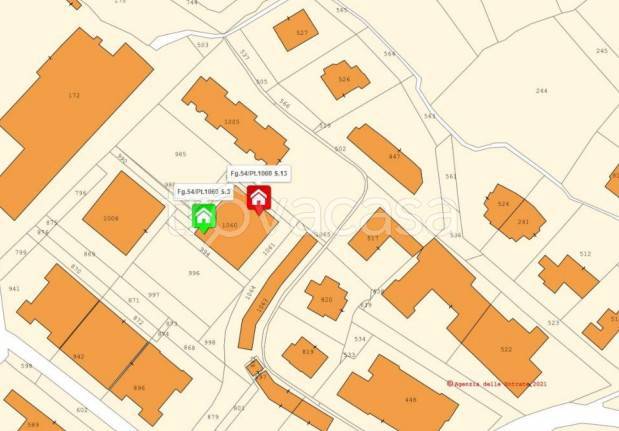Click building parcel 819
619x431 pixels.
(x=305, y=357)
